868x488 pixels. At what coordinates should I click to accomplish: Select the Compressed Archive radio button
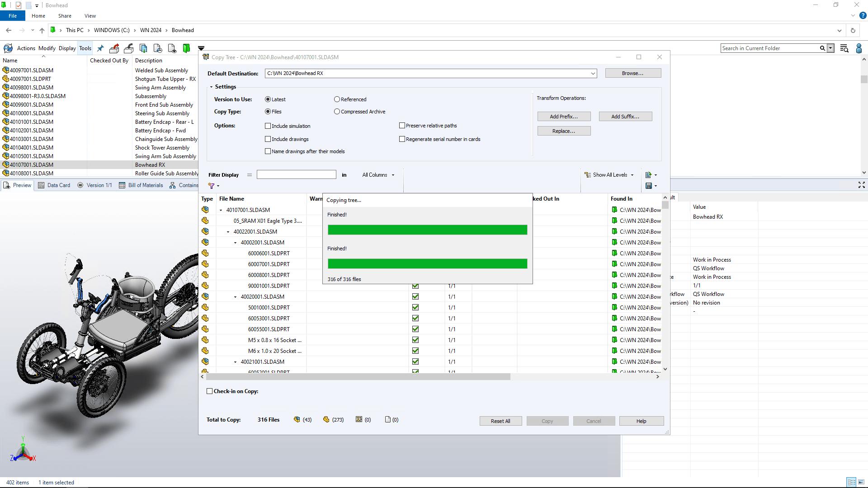pos(337,112)
